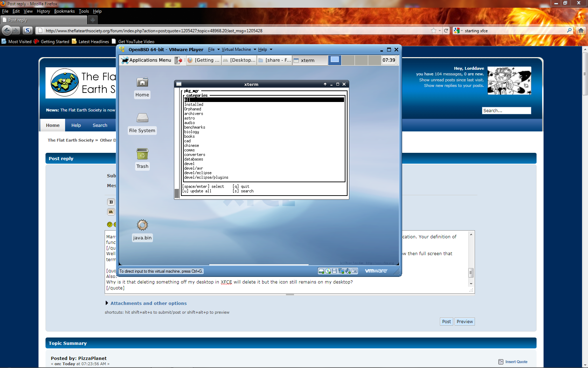The height and width of the screenshot is (368, 588).
Task: Select 'Installed' category in pkg_mgr list
Action: [x=264, y=104]
